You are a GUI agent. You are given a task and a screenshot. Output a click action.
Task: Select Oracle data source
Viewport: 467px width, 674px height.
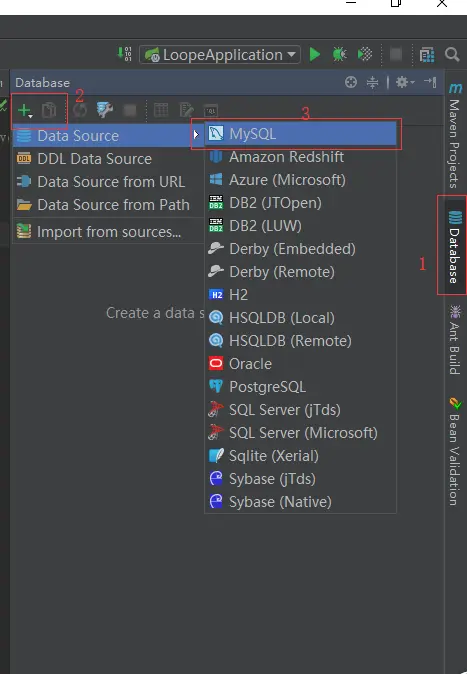[x=301, y=364]
